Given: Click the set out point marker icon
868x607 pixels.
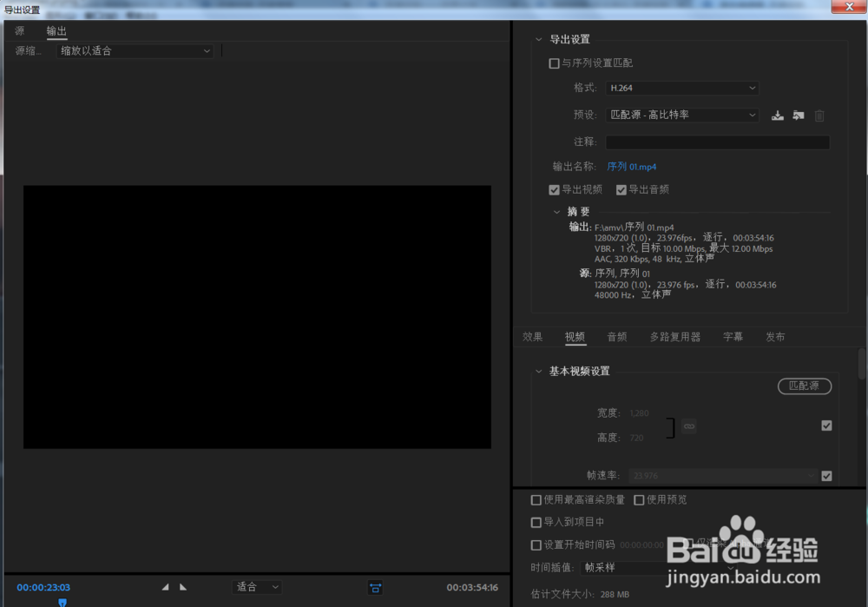Looking at the screenshot, I should pyautogui.click(x=183, y=587).
